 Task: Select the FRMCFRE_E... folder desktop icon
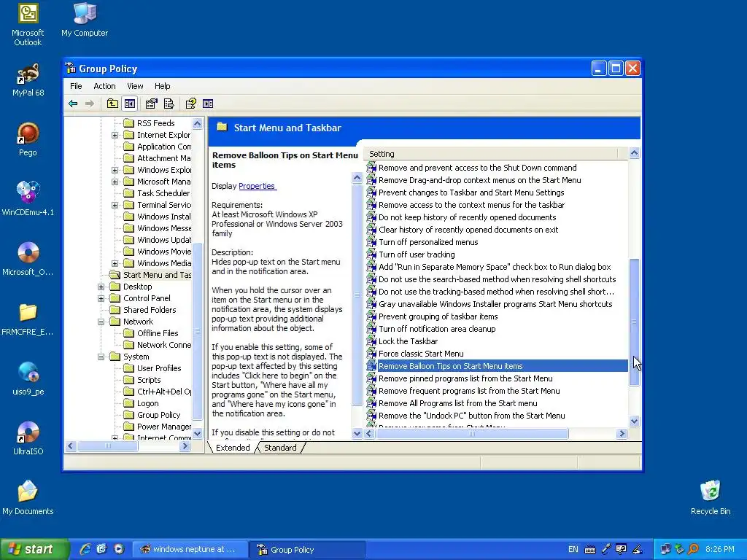(x=28, y=319)
